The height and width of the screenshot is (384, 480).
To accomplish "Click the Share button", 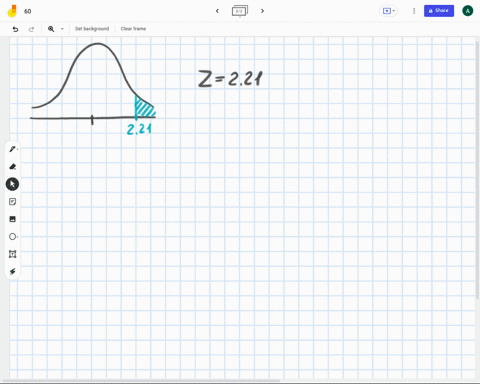I will pos(439,11).
